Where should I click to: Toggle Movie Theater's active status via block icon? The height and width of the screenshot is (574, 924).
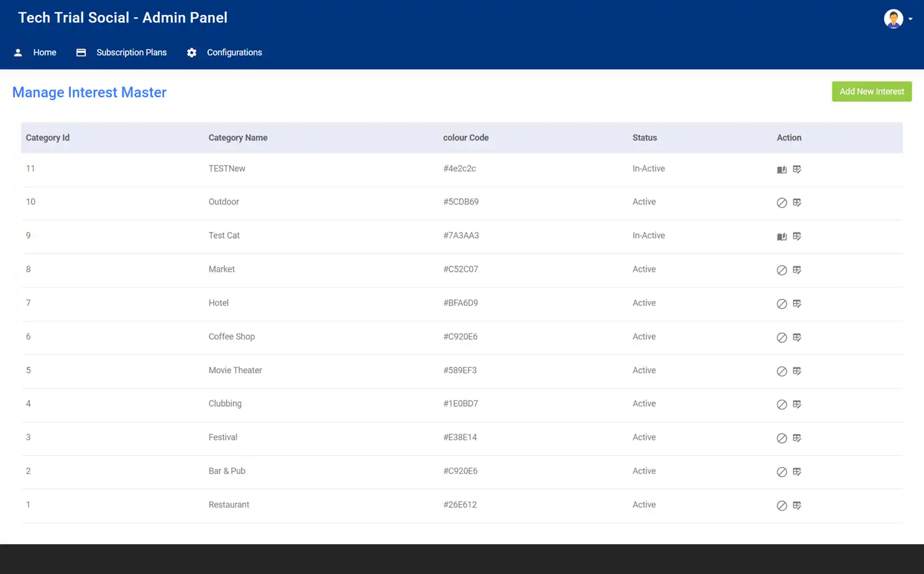click(782, 371)
